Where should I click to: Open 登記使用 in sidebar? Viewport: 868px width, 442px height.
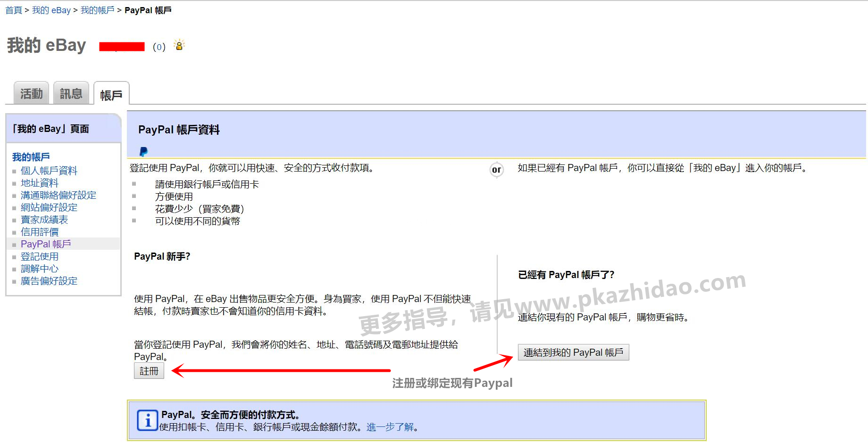tap(40, 256)
